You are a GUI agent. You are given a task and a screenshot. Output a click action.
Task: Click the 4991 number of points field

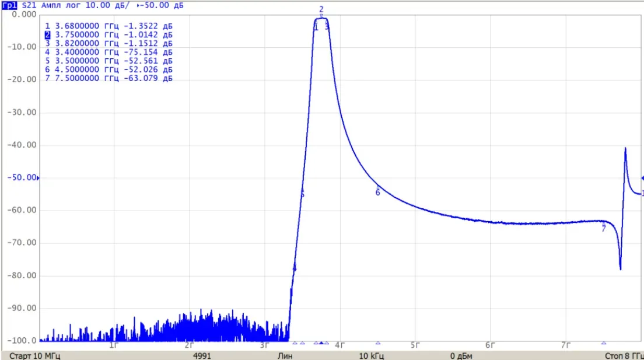pos(202,355)
